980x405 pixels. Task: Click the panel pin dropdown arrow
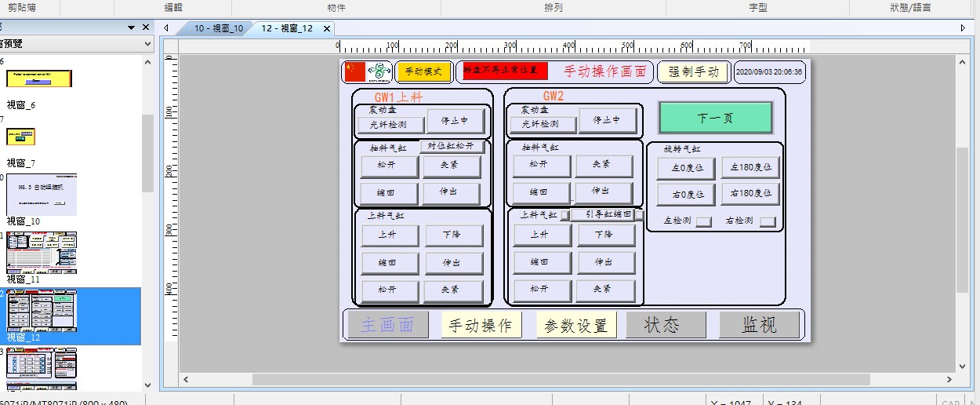pos(132,27)
